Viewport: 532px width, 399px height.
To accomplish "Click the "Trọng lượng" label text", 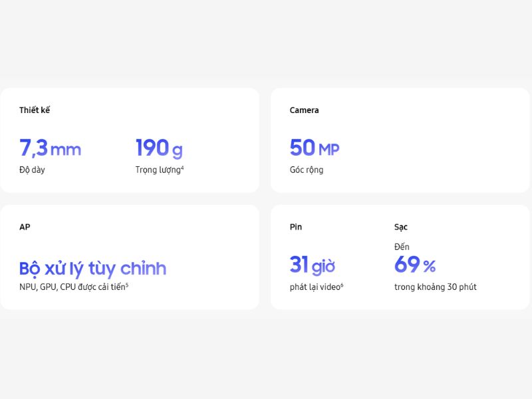I will (157, 170).
